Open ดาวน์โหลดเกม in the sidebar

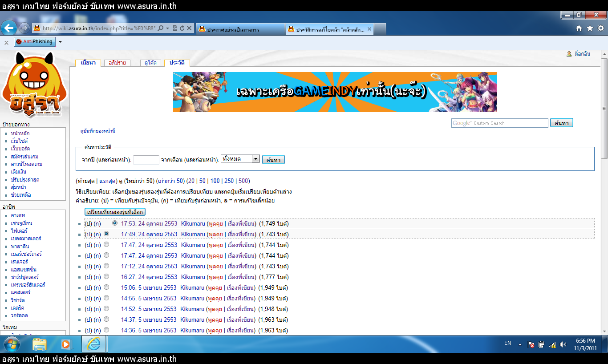[x=27, y=164]
